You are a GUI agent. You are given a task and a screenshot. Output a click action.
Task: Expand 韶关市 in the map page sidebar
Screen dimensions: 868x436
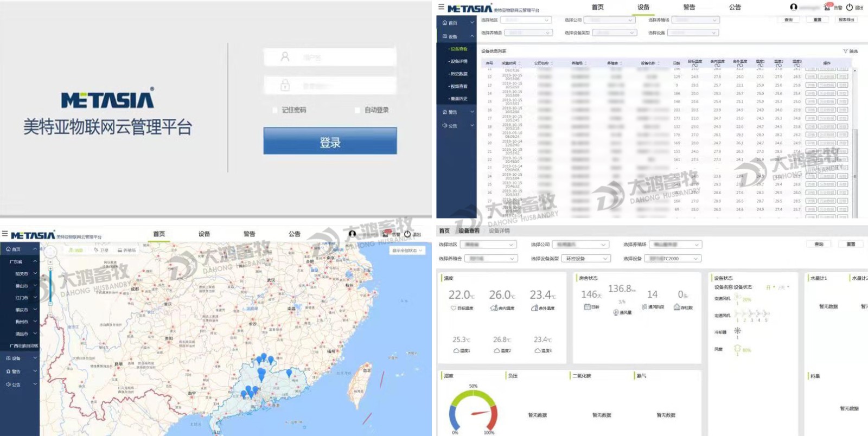tap(22, 274)
